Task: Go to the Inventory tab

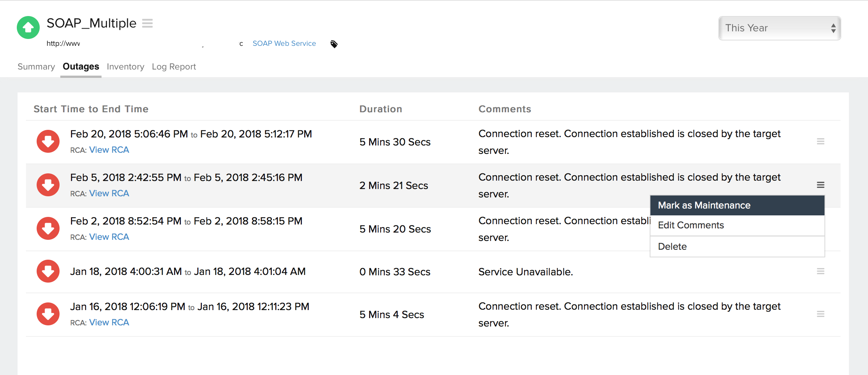Action: click(125, 67)
